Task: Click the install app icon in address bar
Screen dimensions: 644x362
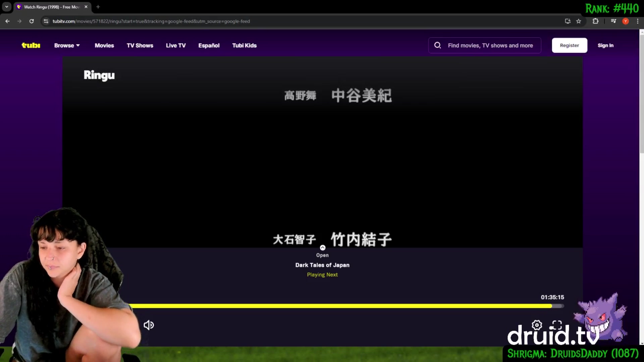Action: pyautogui.click(x=568, y=21)
